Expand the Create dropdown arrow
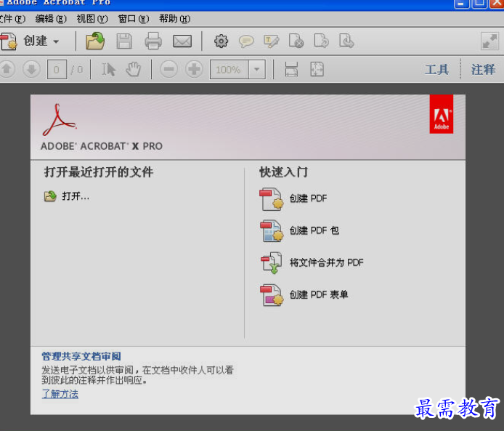Image resolution: width=504 pixels, height=431 pixels. 56,41
